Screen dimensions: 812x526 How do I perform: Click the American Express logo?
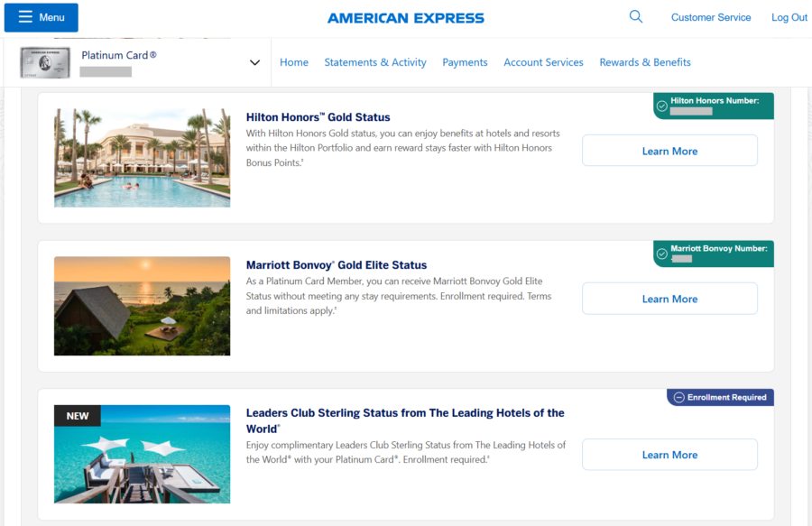tap(405, 17)
